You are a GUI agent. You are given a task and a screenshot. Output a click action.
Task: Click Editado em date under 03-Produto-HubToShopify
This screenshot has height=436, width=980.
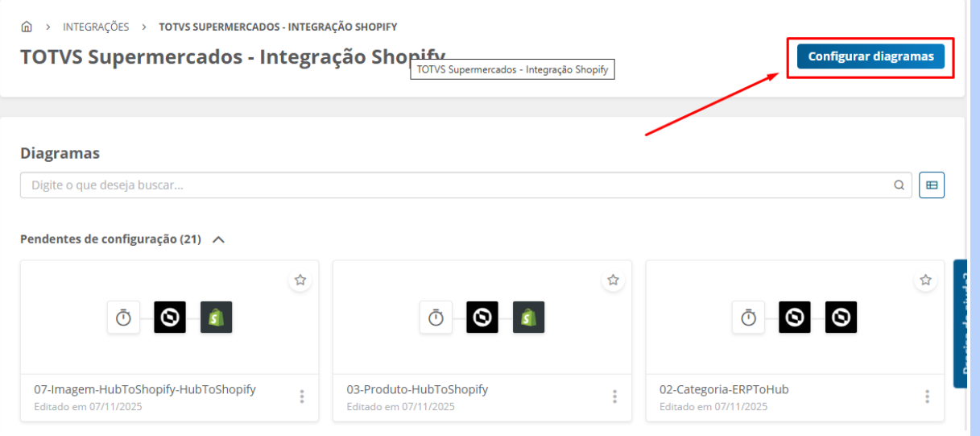(400, 407)
